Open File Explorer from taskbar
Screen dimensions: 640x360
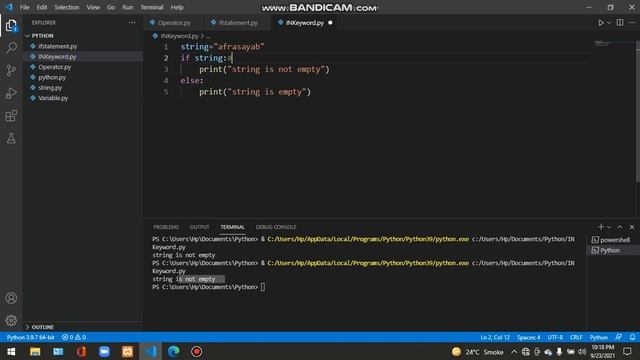tap(35, 351)
